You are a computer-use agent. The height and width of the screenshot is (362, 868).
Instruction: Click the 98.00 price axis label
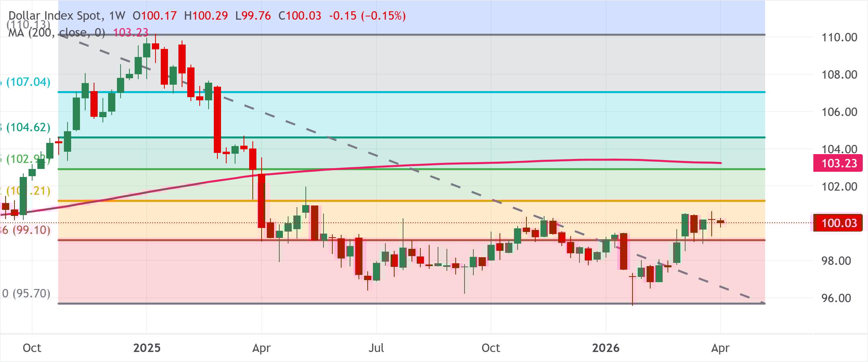836,261
